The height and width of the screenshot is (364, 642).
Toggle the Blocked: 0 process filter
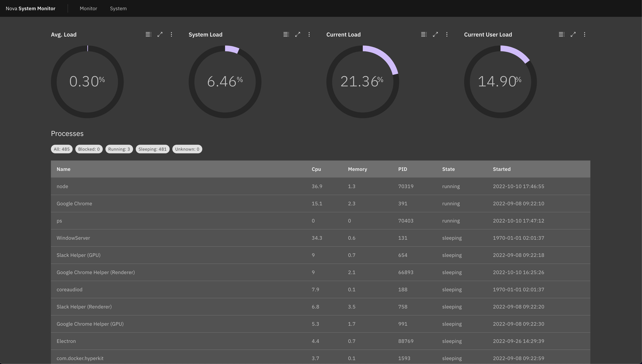coord(89,149)
